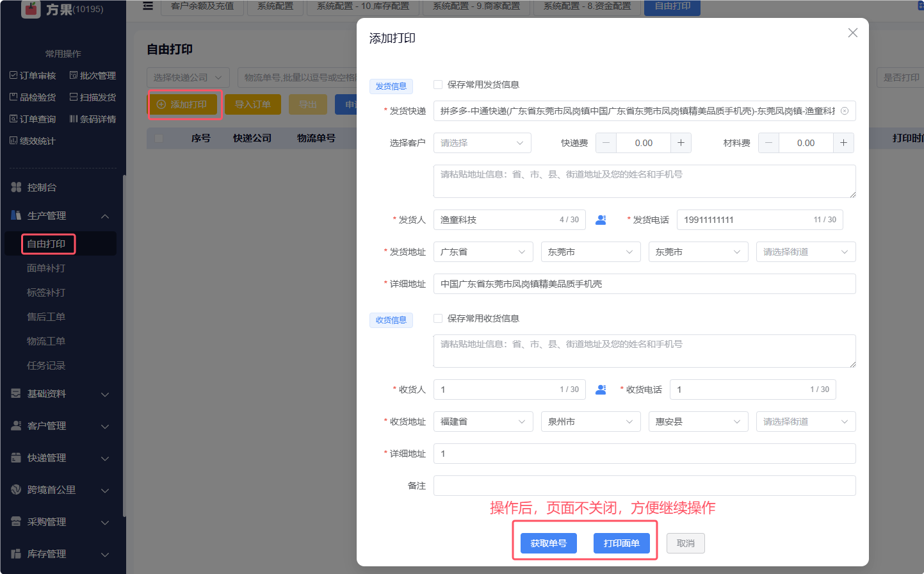Open the sender province 广东省 dropdown
Image resolution: width=924 pixels, height=574 pixels.
483,252
